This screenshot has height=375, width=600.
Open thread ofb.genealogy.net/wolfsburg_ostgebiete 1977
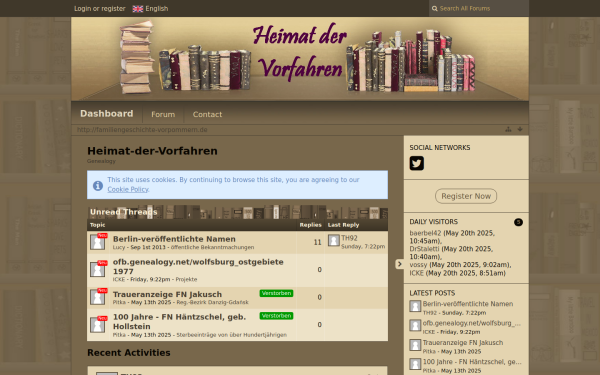coord(198,266)
